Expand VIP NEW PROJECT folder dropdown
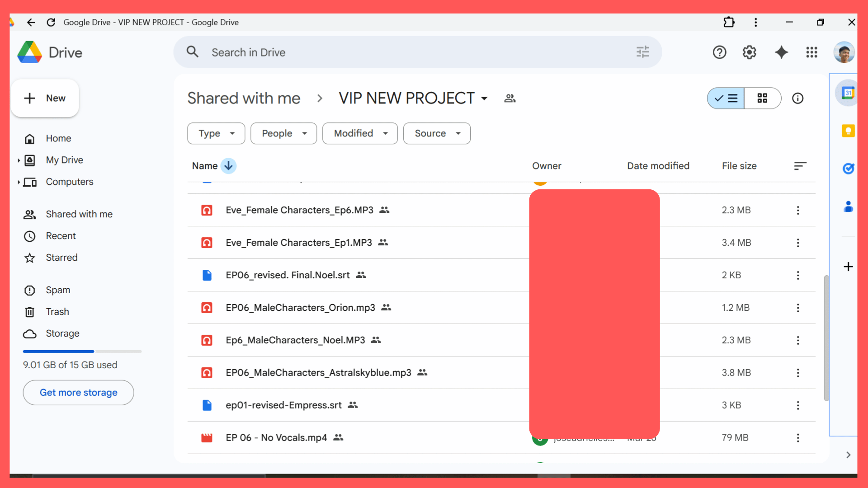Image resolution: width=868 pixels, height=488 pixels. pyautogui.click(x=484, y=99)
